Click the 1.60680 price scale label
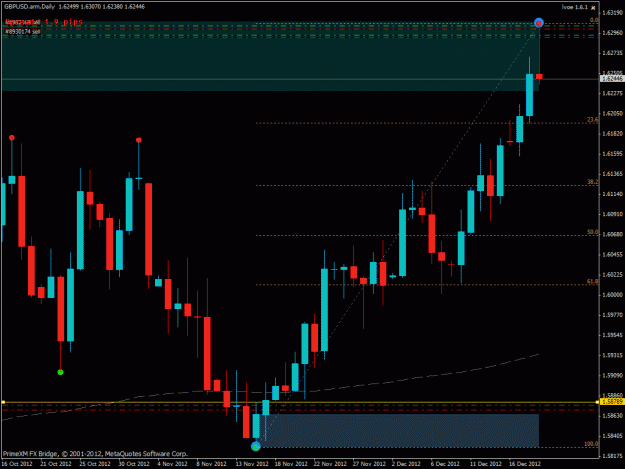The image size is (625, 469). [613, 234]
